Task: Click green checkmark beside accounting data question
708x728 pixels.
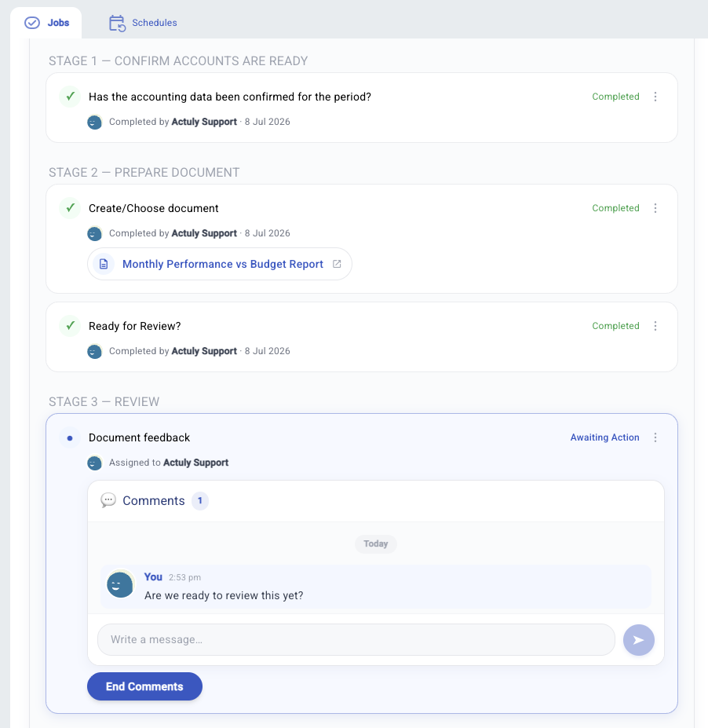Action: (x=70, y=97)
